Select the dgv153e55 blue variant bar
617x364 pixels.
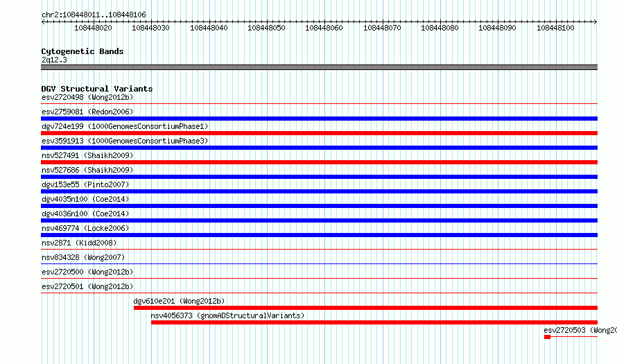click(319, 191)
